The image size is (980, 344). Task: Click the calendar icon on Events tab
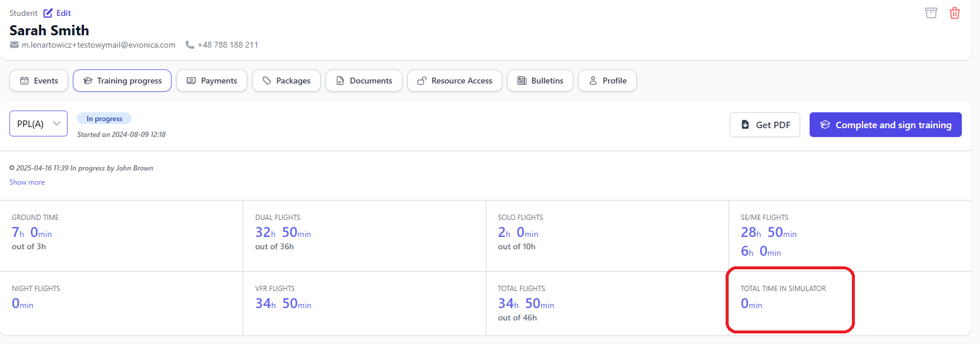pos(25,81)
